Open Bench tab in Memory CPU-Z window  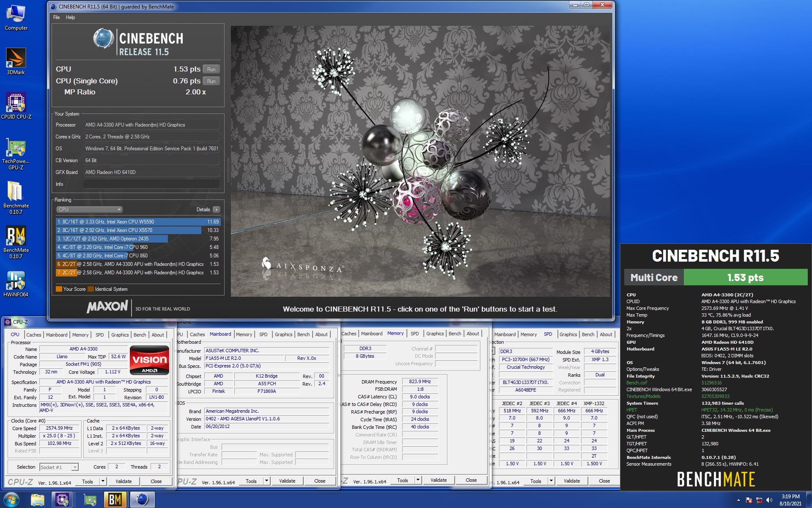point(455,334)
